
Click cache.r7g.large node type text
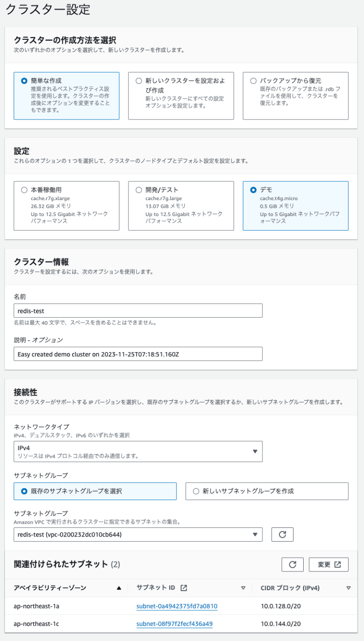coord(164,198)
